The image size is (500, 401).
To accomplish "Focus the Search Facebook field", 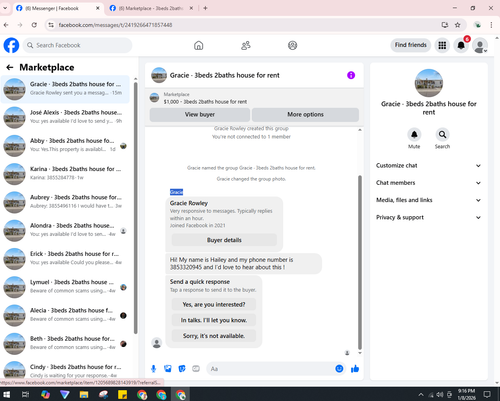I will coord(77,45).
